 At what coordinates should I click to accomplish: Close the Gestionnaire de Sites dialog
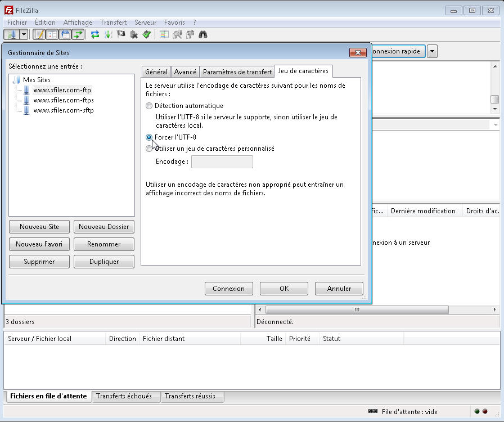coord(358,52)
